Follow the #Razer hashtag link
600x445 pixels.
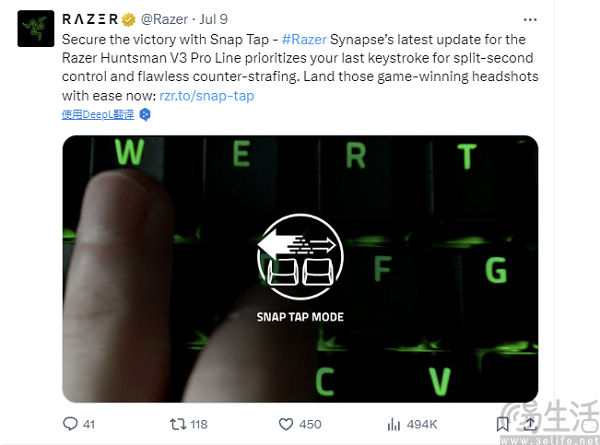[304, 39]
